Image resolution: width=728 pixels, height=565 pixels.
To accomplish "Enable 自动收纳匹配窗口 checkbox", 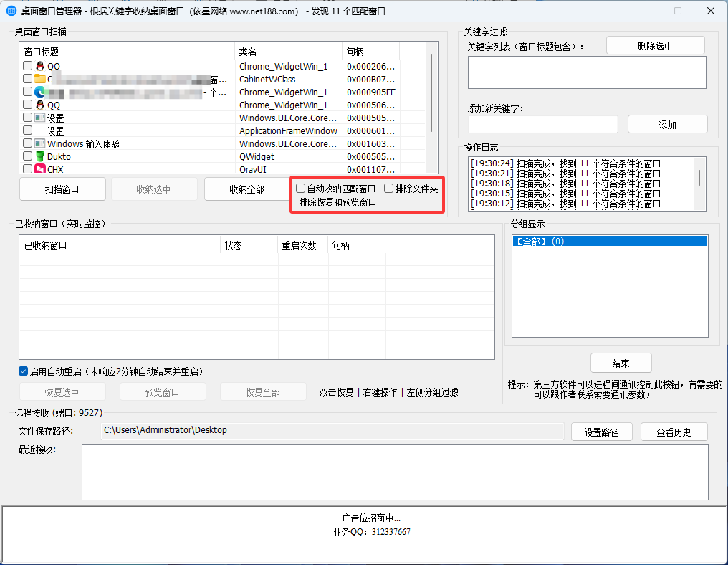I will (300, 188).
